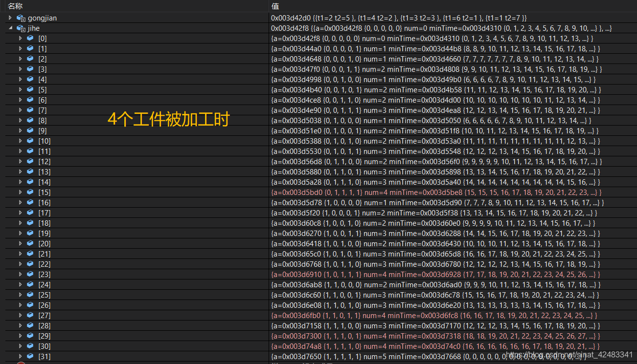The height and width of the screenshot is (364, 637).
Task: Expand the [10] array element
Action: click(x=20, y=141)
